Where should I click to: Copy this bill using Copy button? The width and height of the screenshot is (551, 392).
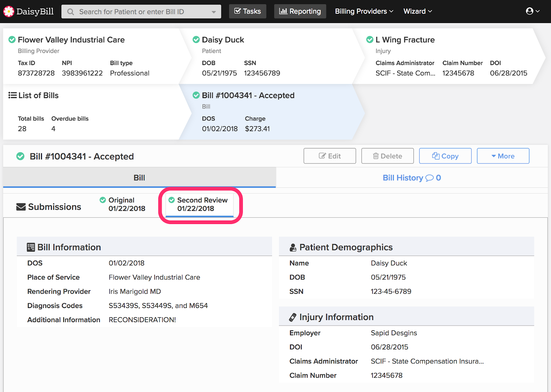click(445, 156)
